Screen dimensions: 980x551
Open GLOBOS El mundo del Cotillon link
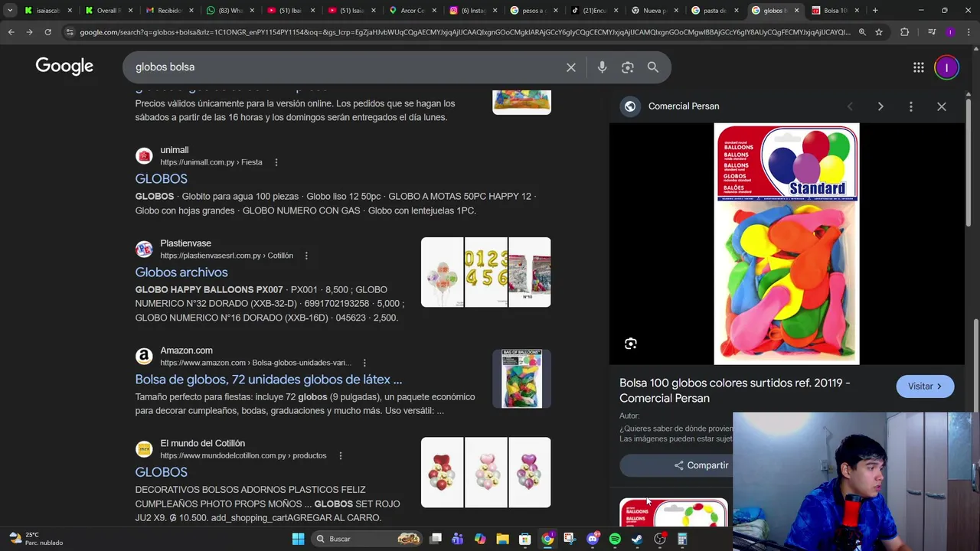[x=161, y=472]
